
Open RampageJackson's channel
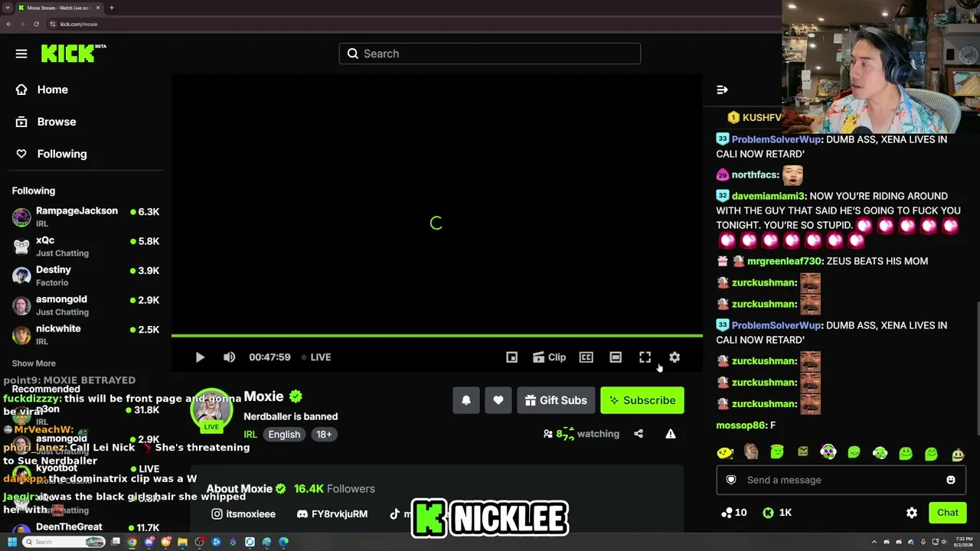(x=86, y=217)
